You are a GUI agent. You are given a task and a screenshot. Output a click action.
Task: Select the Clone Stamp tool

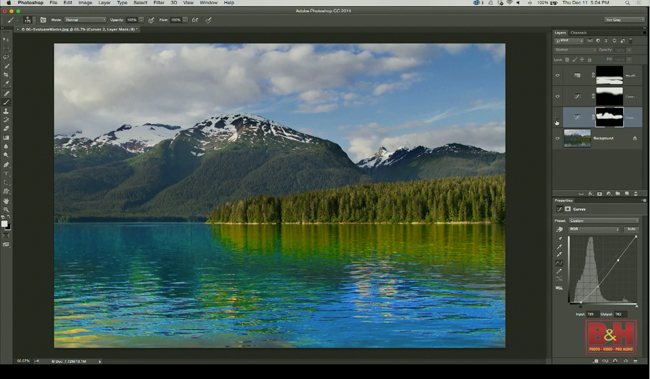point(6,111)
